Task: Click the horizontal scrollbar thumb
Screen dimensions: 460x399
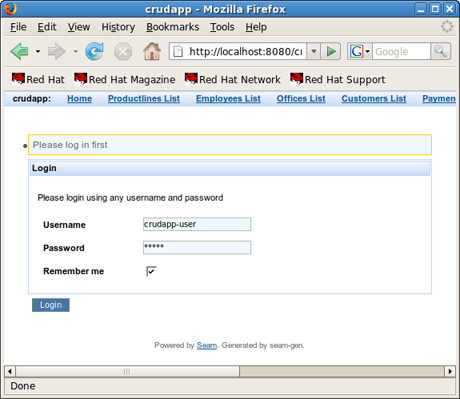Action: coord(127,371)
